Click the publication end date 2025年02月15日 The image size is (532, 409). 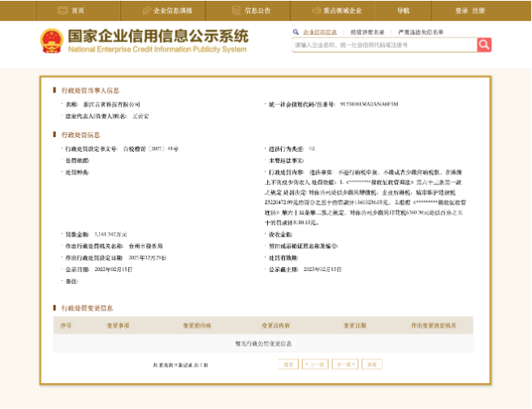[322, 269]
